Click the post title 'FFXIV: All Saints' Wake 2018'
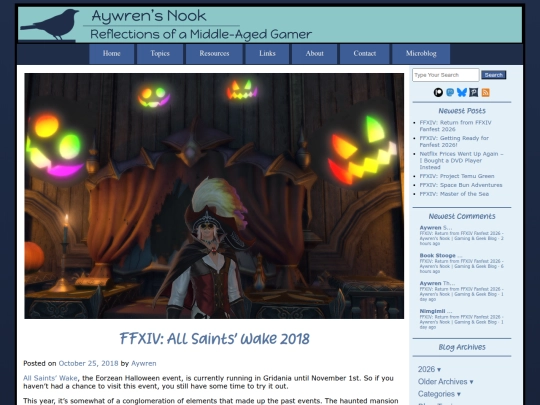The width and height of the screenshot is (540, 405). tap(214, 339)
